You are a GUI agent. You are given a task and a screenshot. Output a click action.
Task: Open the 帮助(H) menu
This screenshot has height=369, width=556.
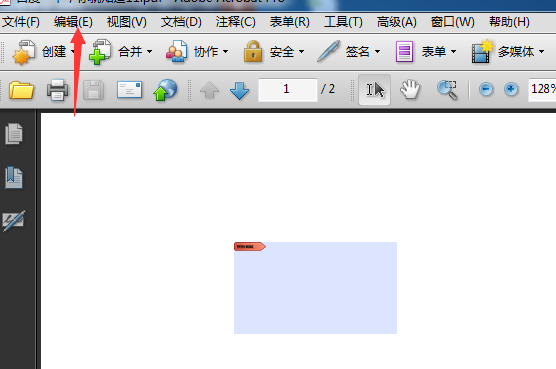[x=509, y=22]
